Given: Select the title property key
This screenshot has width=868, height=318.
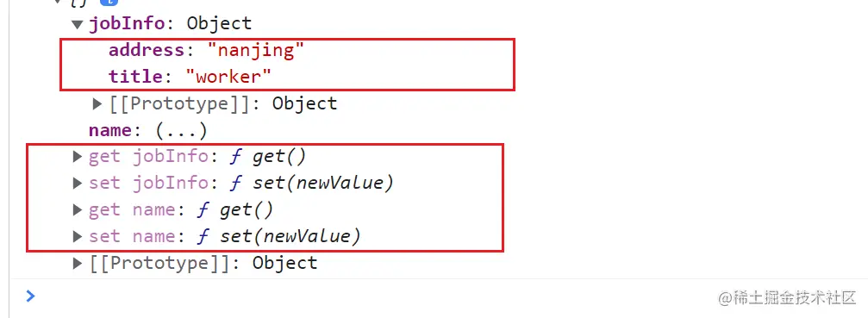Looking at the screenshot, I should pyautogui.click(x=135, y=77).
